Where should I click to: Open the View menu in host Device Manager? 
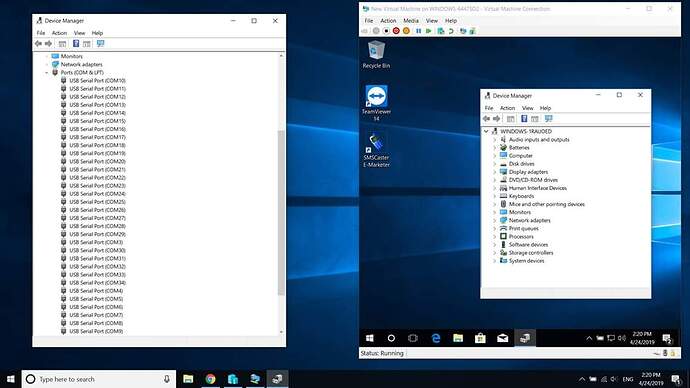point(79,33)
